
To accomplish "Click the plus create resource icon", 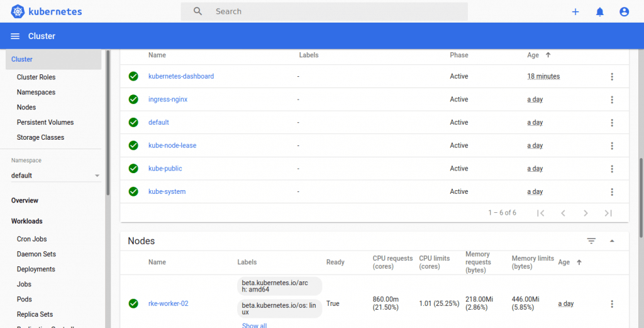I will [575, 11].
